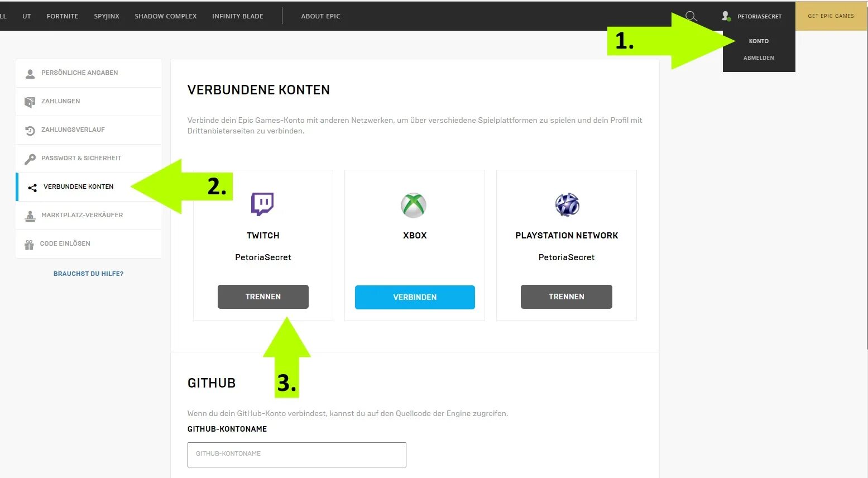The height and width of the screenshot is (478, 868).
Task: Click the Twitch logo icon
Action: [262, 204]
